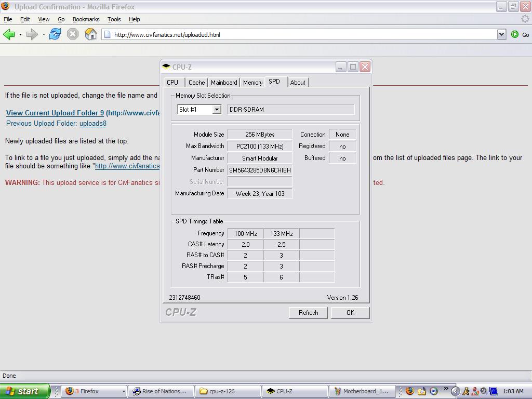Click the Windows Start button
Screen dimensions: 532x399
(x=25, y=391)
